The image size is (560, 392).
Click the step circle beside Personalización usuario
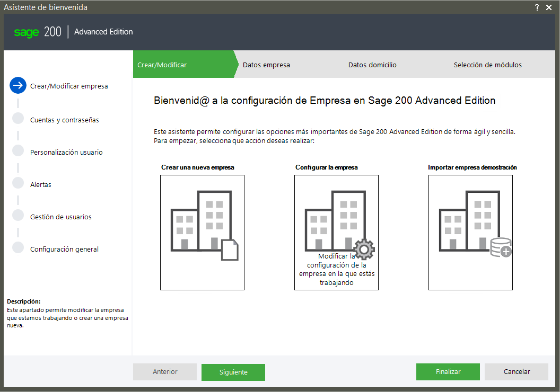click(18, 150)
